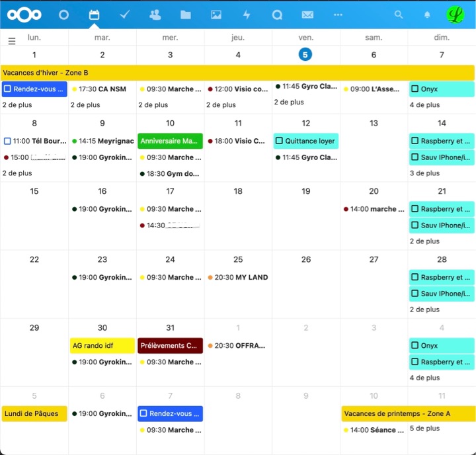The height and width of the screenshot is (455, 476).
Task: Open the Tasks checkmark app
Action: 124,15
